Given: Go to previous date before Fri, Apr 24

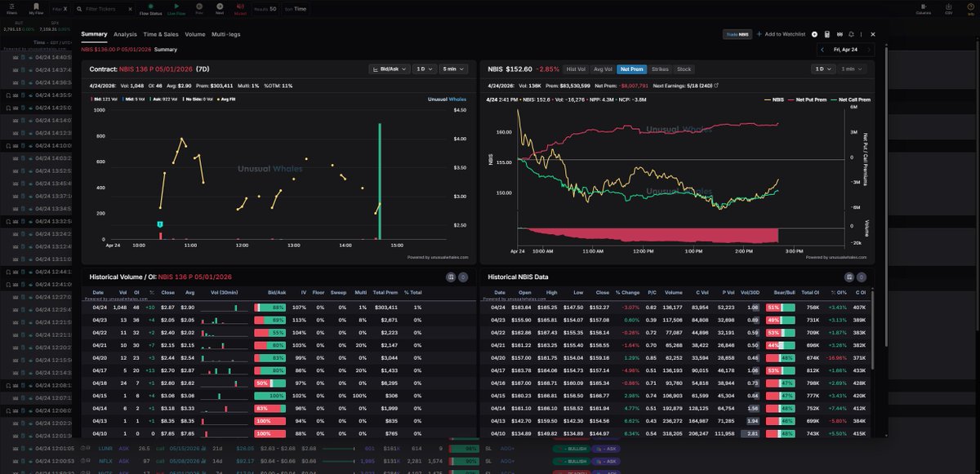Looking at the screenshot, I should tap(822, 49).
